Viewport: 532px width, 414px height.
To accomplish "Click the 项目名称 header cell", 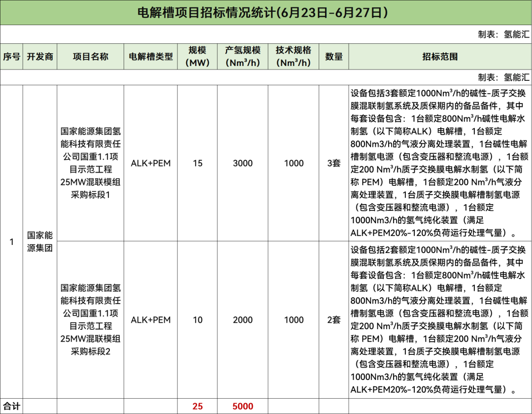I will pos(90,57).
